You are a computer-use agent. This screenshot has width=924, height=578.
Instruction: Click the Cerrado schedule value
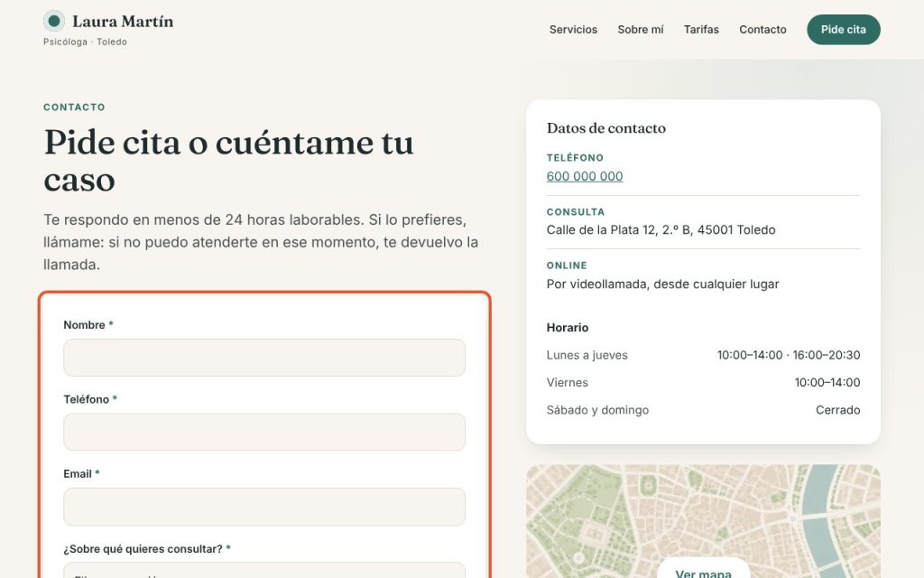837,410
